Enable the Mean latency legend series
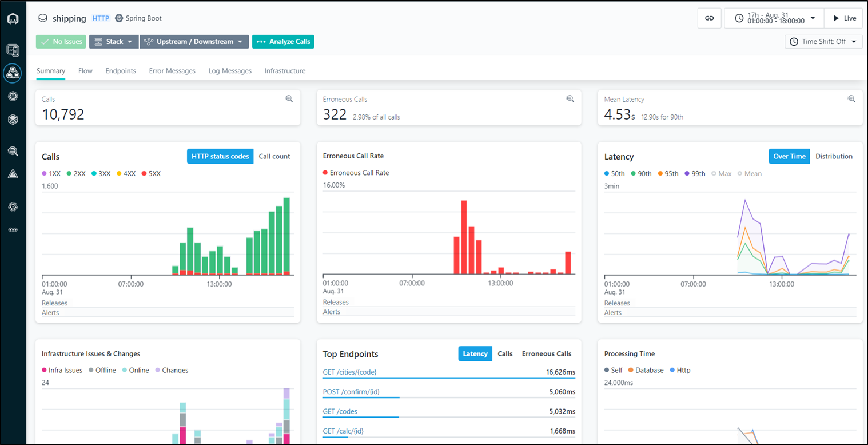This screenshot has width=868, height=445. 750,173
